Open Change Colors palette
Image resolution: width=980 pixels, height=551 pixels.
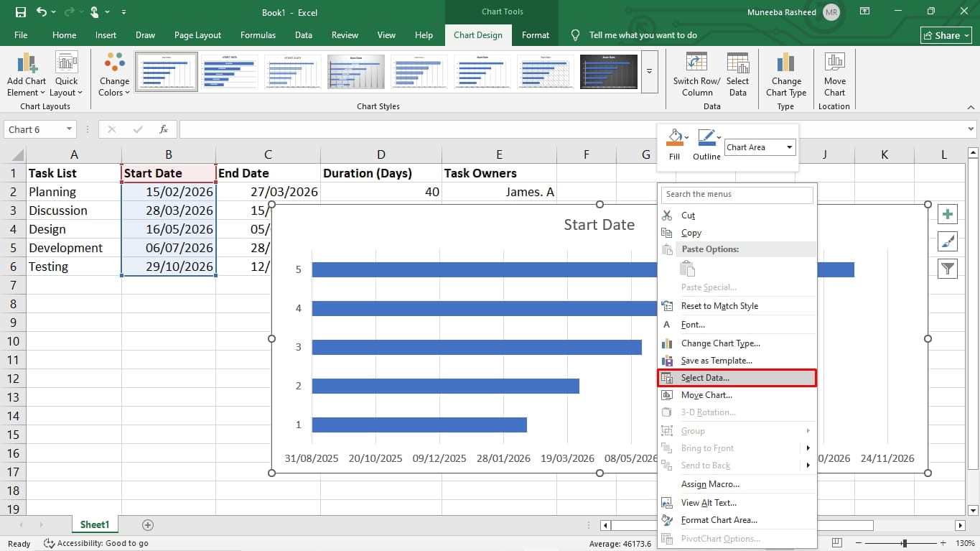click(x=114, y=75)
